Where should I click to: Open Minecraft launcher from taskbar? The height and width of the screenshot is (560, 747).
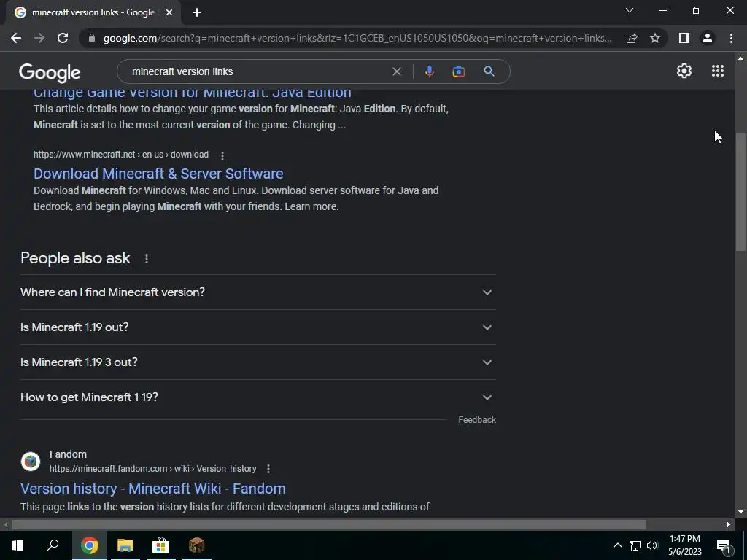click(196, 545)
